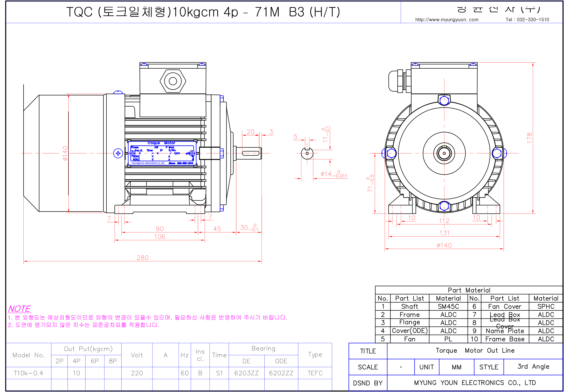Click the 'Cover(ODE)' part list entry

pyautogui.click(x=410, y=331)
